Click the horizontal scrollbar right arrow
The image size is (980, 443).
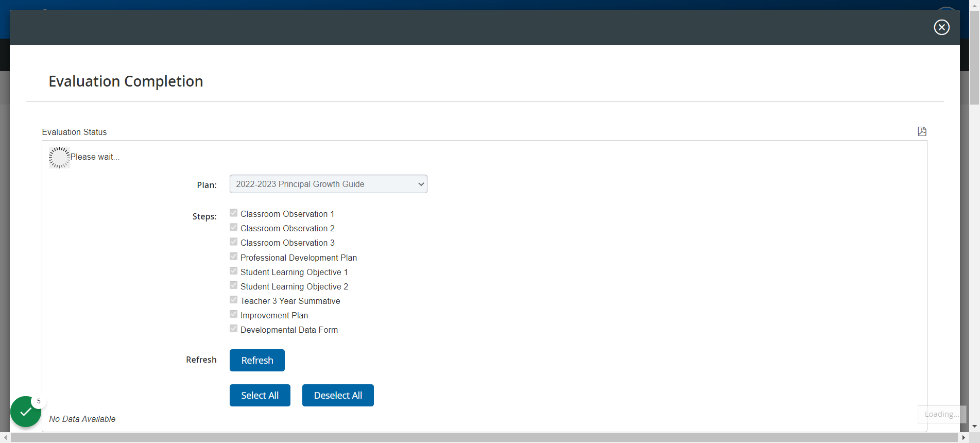tap(964, 438)
